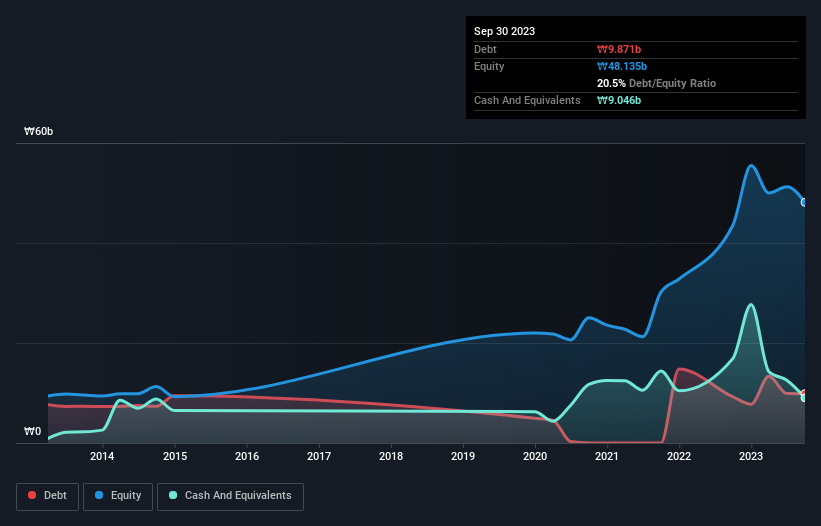Viewport: 821px width, 526px height.
Task: Select the 2021 x-axis label
Action: [607, 456]
